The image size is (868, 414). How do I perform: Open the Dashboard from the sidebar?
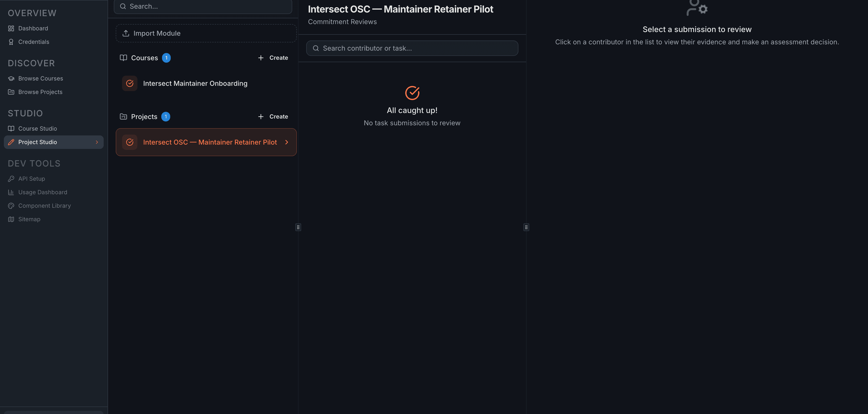point(33,28)
